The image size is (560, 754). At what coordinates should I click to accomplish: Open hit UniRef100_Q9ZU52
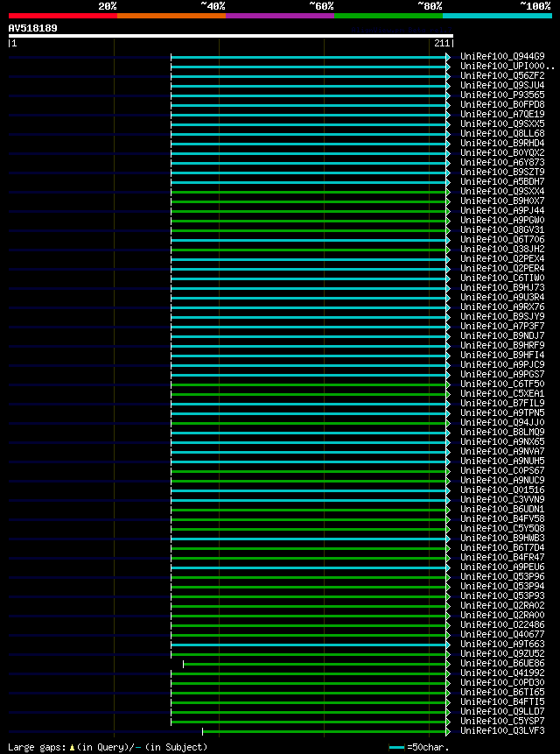tap(502, 653)
